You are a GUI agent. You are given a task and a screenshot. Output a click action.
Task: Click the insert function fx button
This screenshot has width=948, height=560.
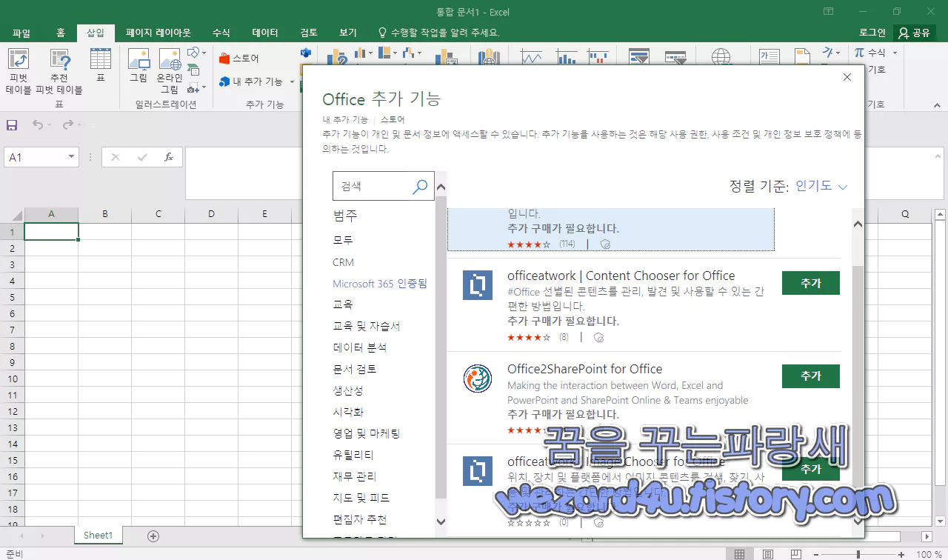pos(169,157)
